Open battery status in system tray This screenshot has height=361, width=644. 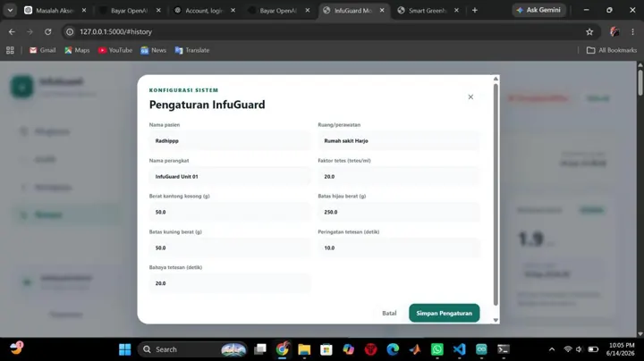(593, 349)
